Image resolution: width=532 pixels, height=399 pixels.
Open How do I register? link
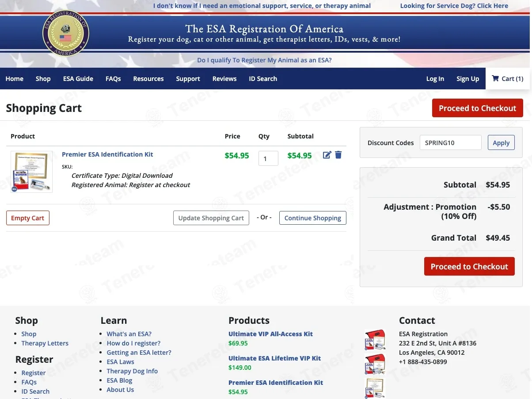pyautogui.click(x=133, y=343)
